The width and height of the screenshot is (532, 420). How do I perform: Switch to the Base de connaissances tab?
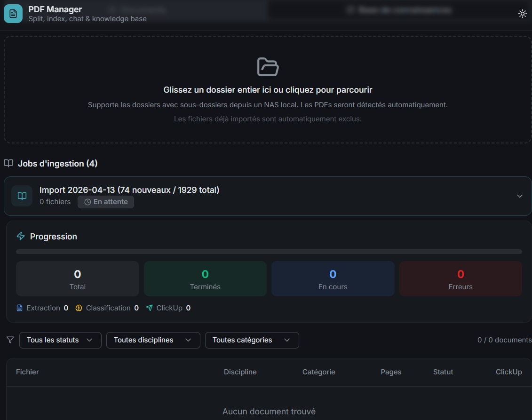[x=399, y=10]
